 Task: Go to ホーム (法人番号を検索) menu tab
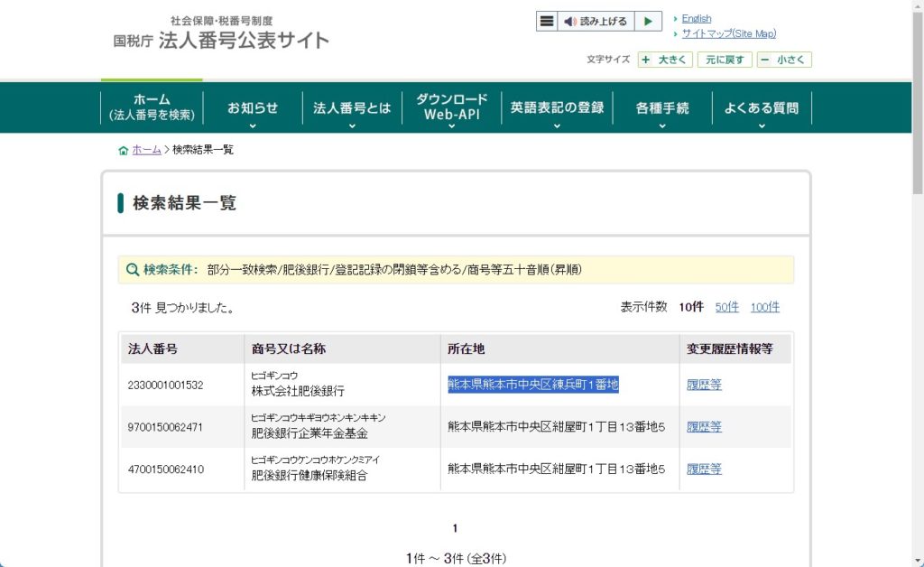click(x=152, y=107)
